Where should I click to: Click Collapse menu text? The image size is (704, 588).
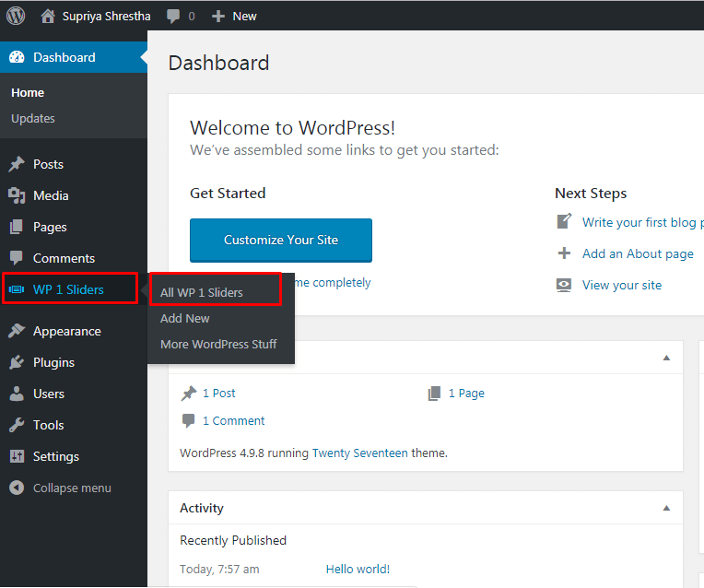coord(72,488)
